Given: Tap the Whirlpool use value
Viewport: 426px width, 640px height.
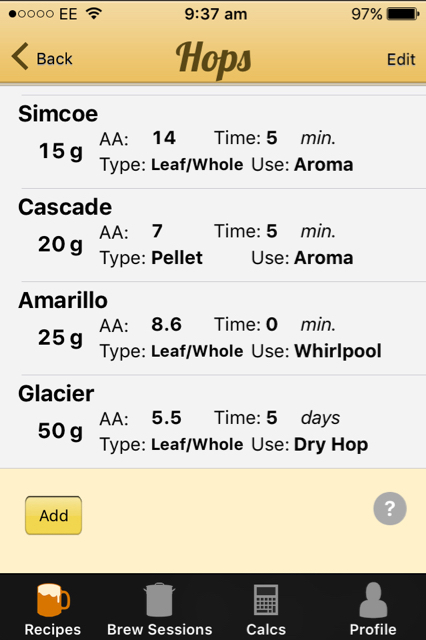Looking at the screenshot, I should 338,351.
